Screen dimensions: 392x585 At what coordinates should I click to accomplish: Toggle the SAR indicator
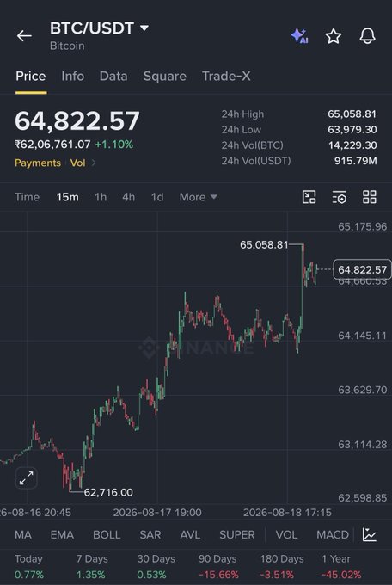[150, 534]
